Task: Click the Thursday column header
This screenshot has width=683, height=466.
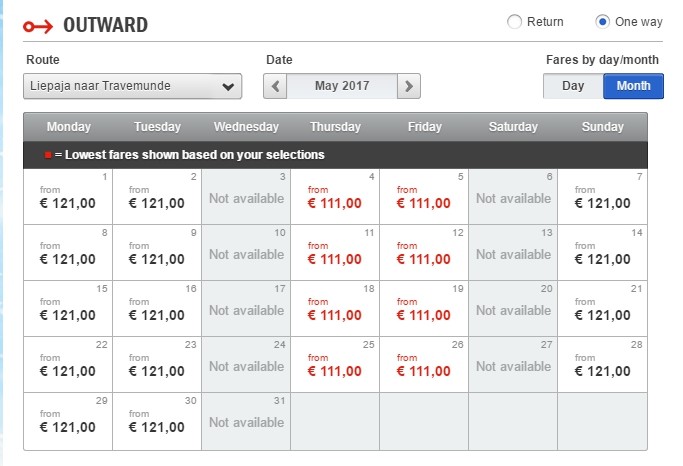Action: click(x=335, y=127)
